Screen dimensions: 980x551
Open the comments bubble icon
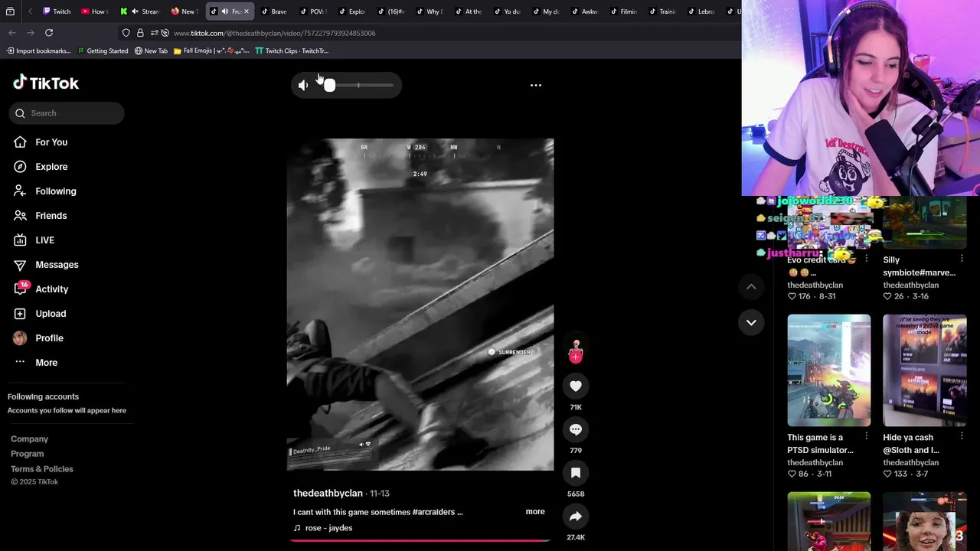pos(576,430)
